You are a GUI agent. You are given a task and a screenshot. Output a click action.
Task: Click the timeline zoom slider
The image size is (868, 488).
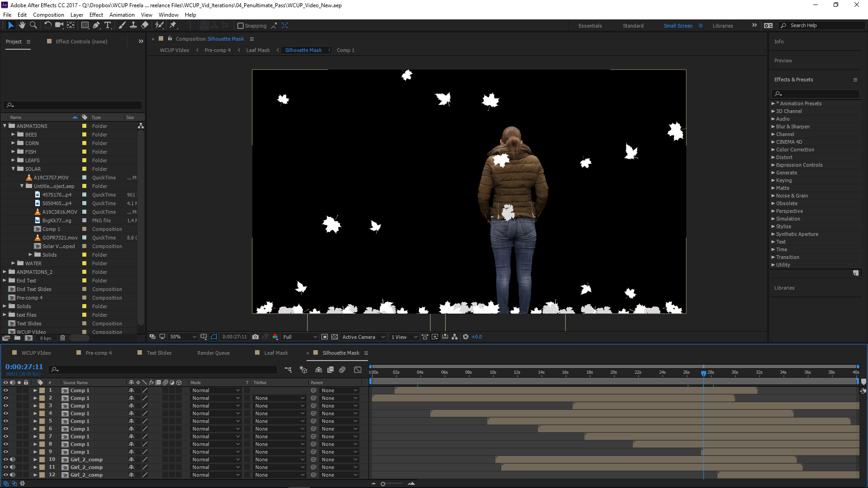click(x=383, y=484)
